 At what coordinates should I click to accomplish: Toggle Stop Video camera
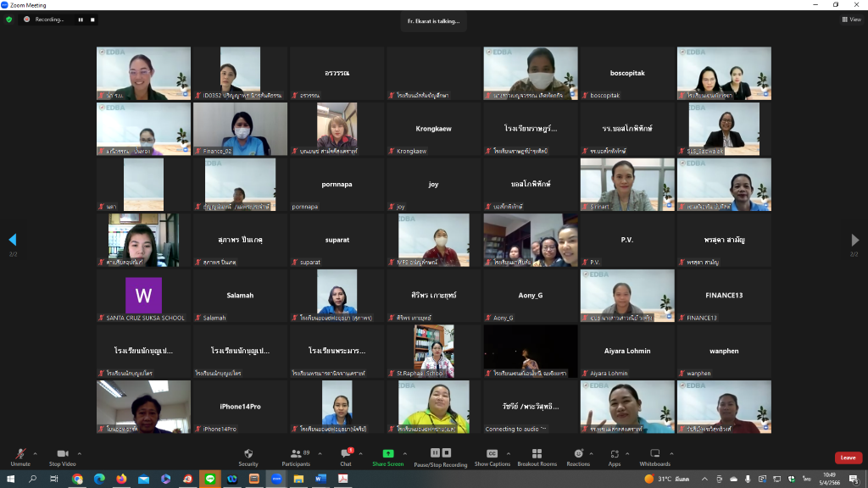point(62,457)
